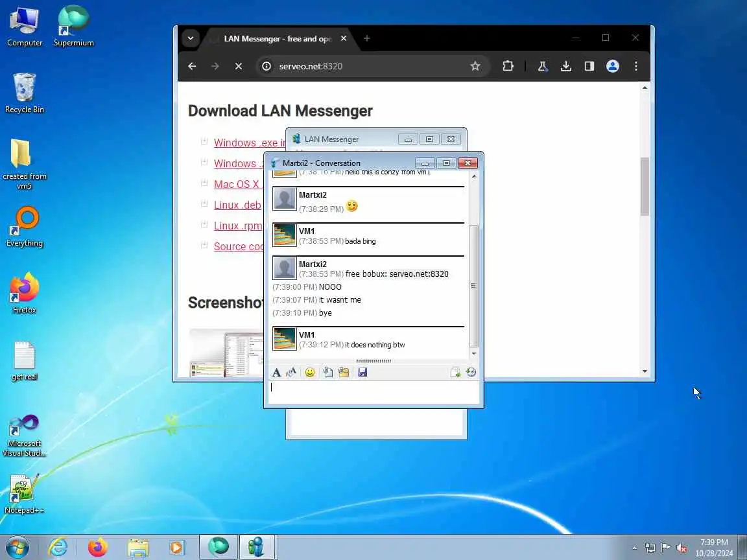Click the web page scroll up arrow

[645, 87]
